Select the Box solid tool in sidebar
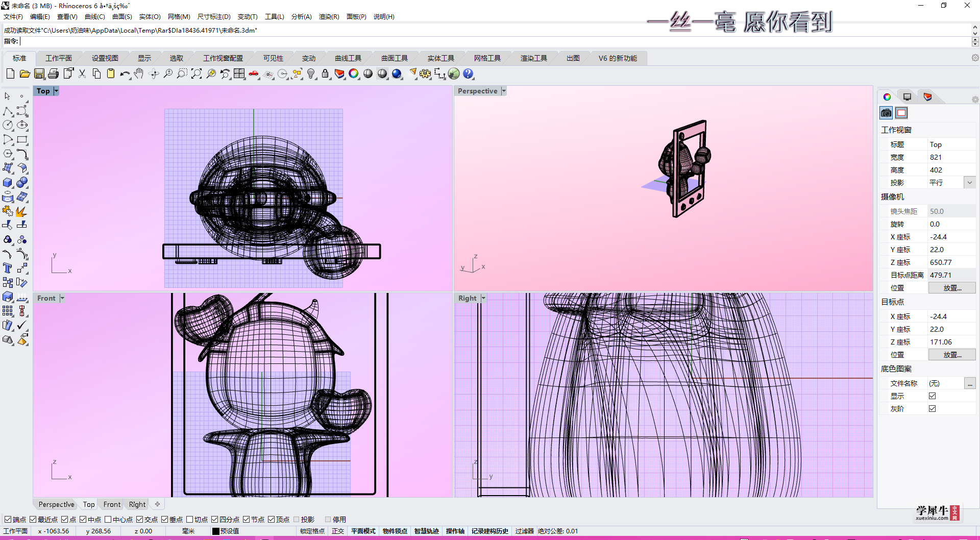This screenshot has width=980, height=540. pos(8,183)
